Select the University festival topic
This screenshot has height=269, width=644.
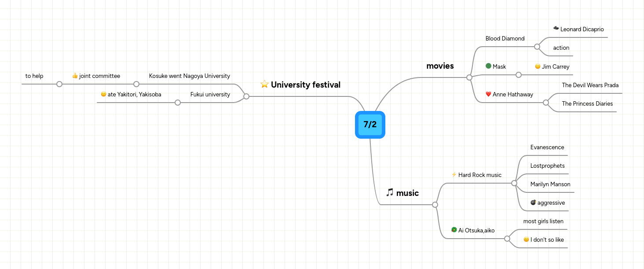coord(306,85)
